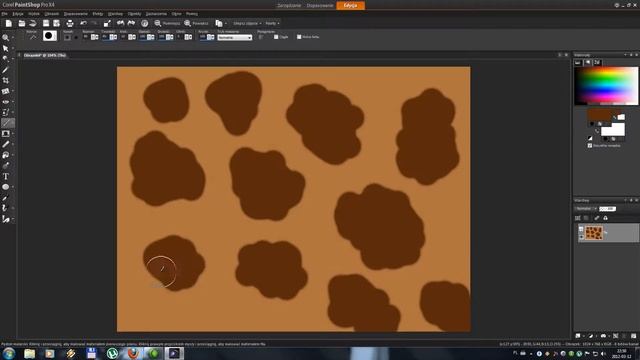640x360 pixels.
Task: Select the spotted layer thumbnail
Action: pos(594,233)
